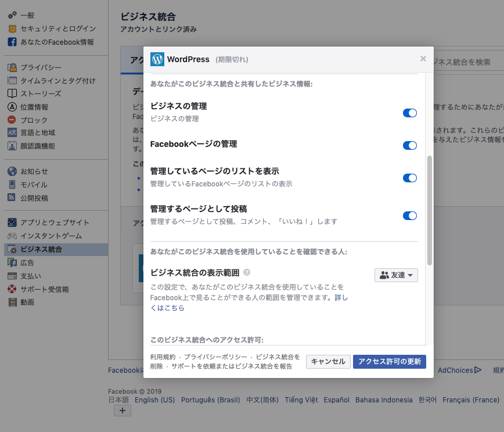The width and height of the screenshot is (504, 432).
Task: Click the 公開投稿 feed icon
Action: (x=12, y=197)
